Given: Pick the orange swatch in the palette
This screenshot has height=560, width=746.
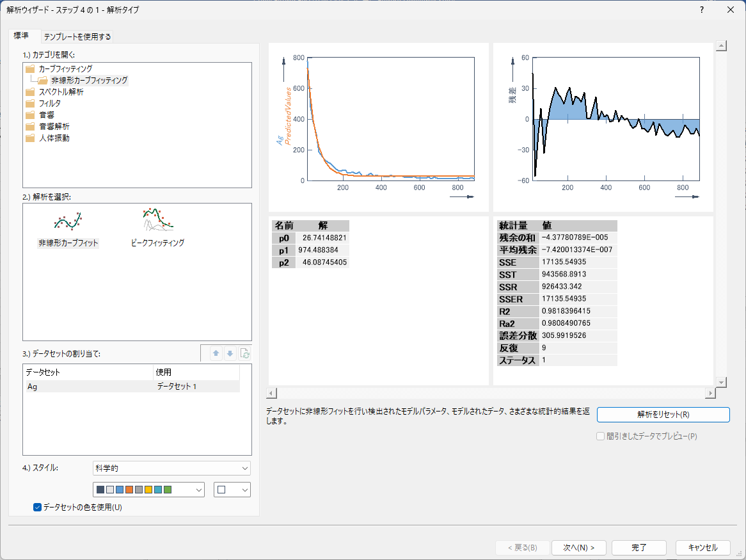Looking at the screenshot, I should 129,490.
